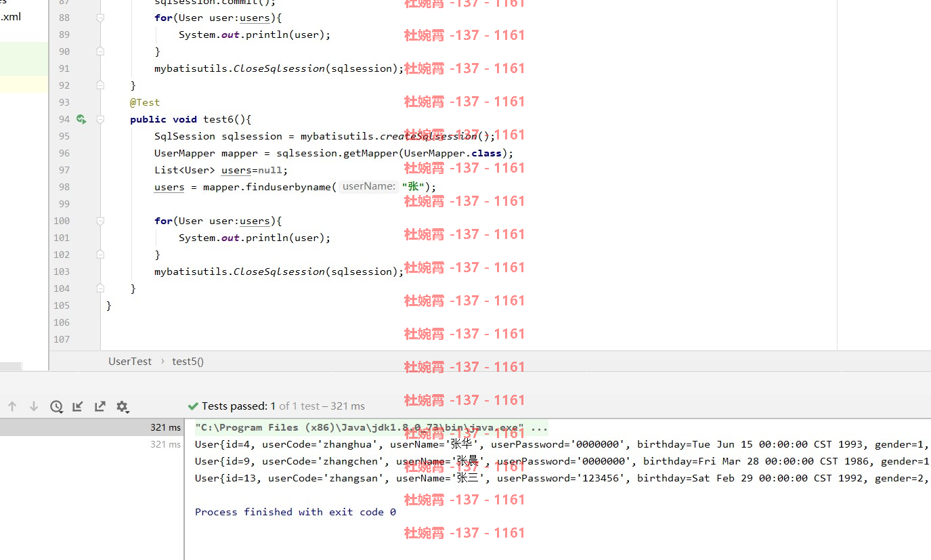This screenshot has width=931, height=560.
Task: Open test runner settings gear
Action: [x=123, y=406]
